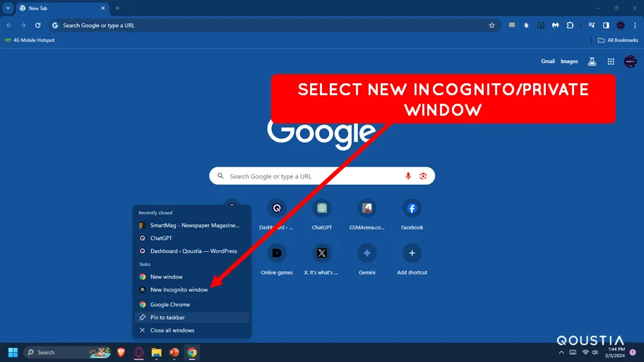Viewport: 644px width, 362px height.
Task: Open the media control toolbar icon
Action: point(592,25)
